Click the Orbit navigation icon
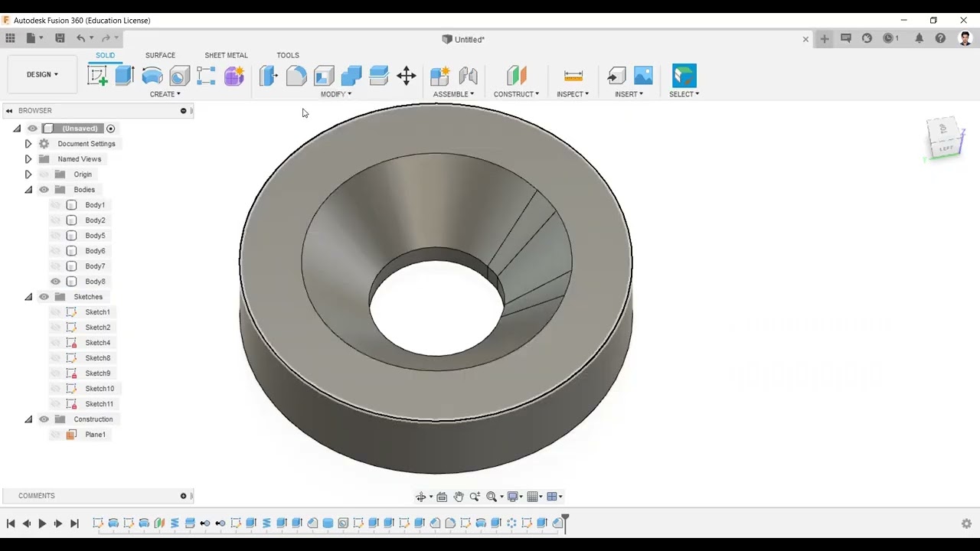The width and height of the screenshot is (980, 551). coord(421,497)
